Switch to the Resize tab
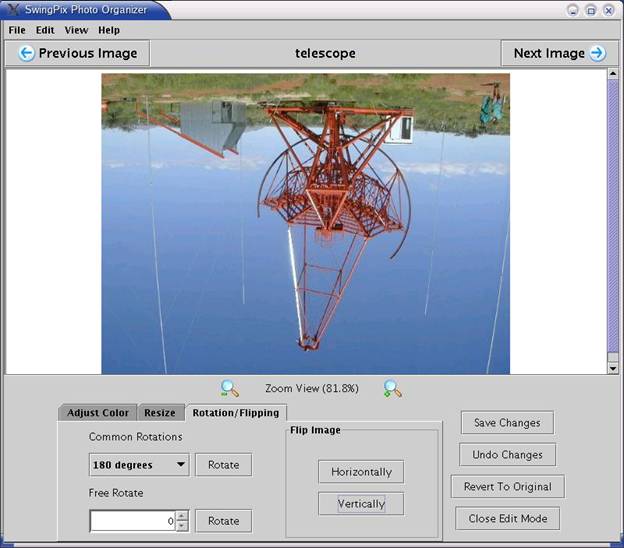Screen dimensions: 624x548 pos(160,413)
